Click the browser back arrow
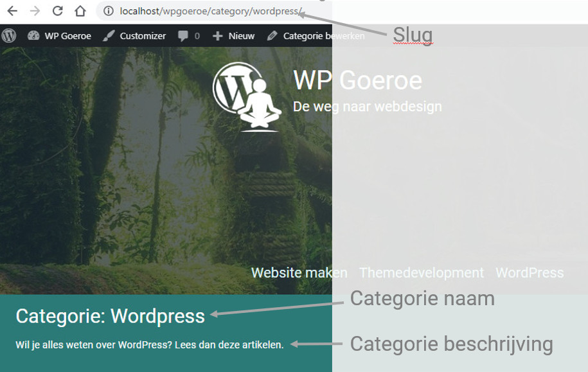The height and width of the screenshot is (372, 588). (12, 11)
